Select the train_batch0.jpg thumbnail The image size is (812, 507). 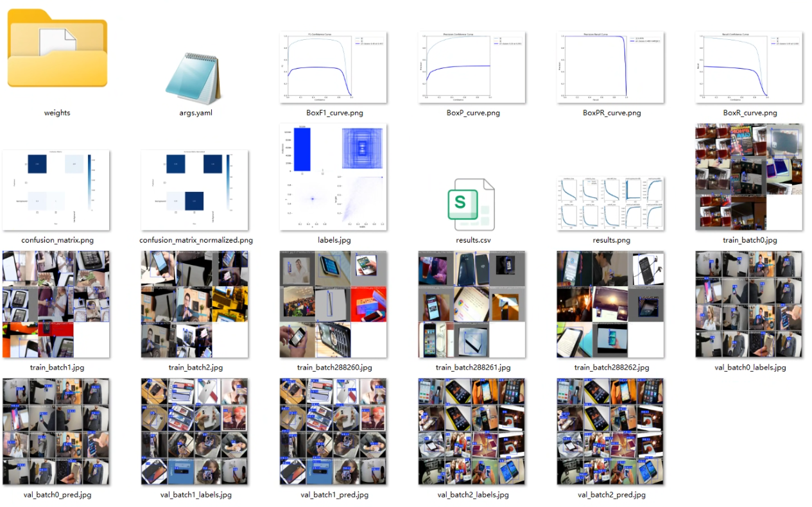tap(749, 177)
